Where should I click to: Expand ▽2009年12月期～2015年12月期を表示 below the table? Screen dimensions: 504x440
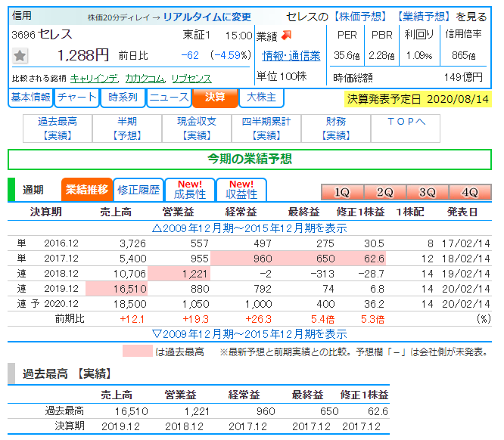click(250, 334)
